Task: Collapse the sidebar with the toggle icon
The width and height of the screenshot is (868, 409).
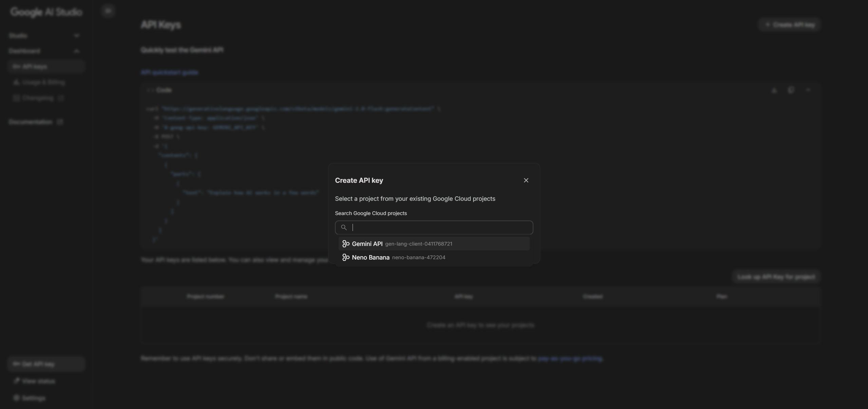Action: pyautogui.click(x=108, y=11)
